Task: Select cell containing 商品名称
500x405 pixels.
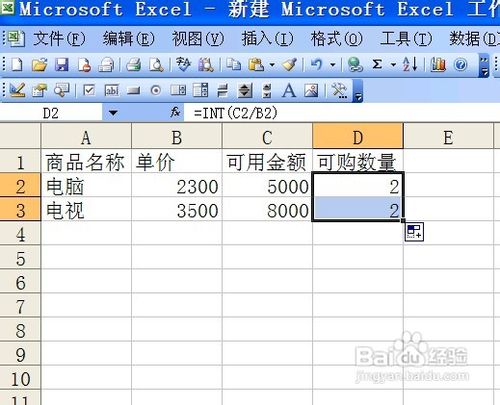Action: (x=86, y=162)
